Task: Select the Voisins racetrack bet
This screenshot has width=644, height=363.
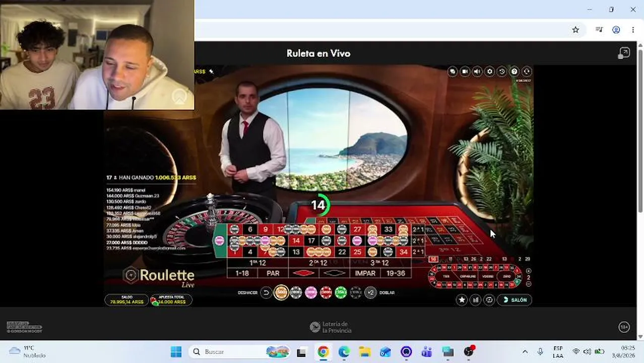Action: 488,276
